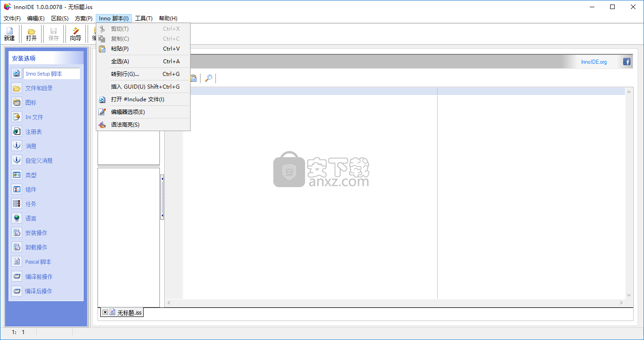The height and width of the screenshot is (340, 644).
Task: Open the 类型 types section icon
Action: click(17, 175)
